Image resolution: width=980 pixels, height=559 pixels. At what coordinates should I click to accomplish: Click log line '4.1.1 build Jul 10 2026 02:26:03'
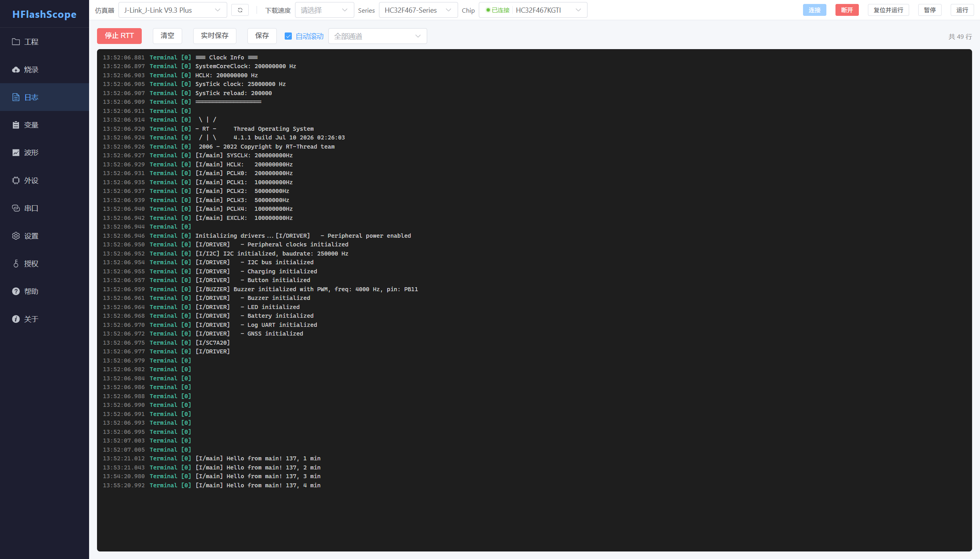289,137
